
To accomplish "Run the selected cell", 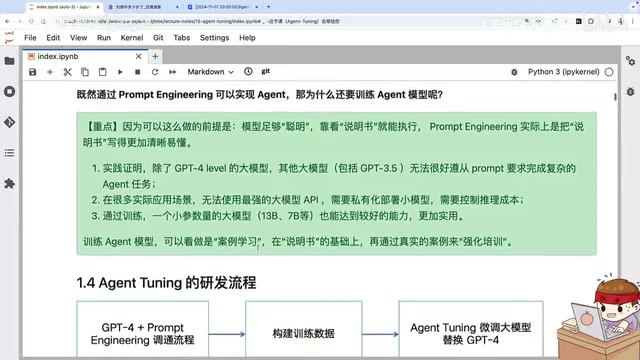I will pyautogui.click(x=120, y=72).
